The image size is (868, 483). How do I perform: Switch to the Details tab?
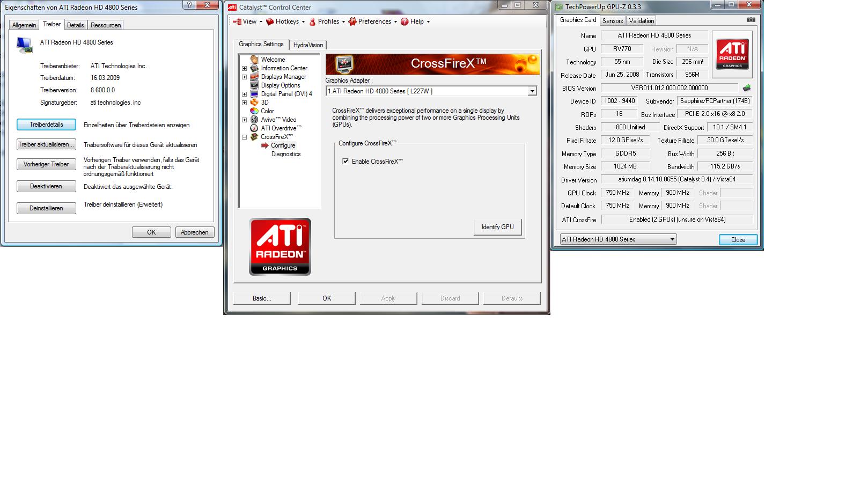75,25
